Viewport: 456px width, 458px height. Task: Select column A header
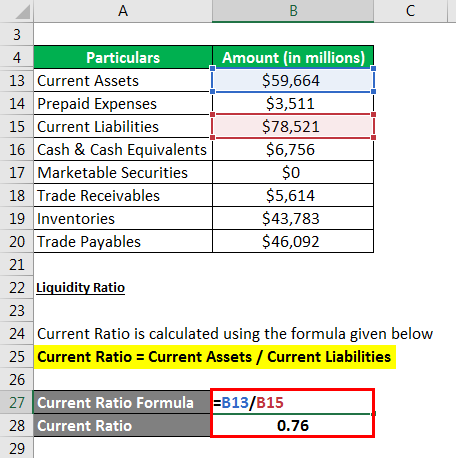123,11
